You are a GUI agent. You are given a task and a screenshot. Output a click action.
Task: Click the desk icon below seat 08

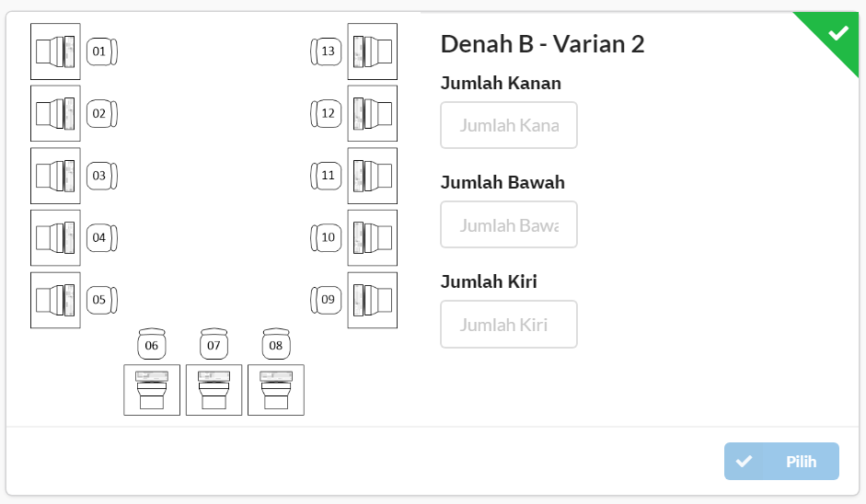pos(276,390)
